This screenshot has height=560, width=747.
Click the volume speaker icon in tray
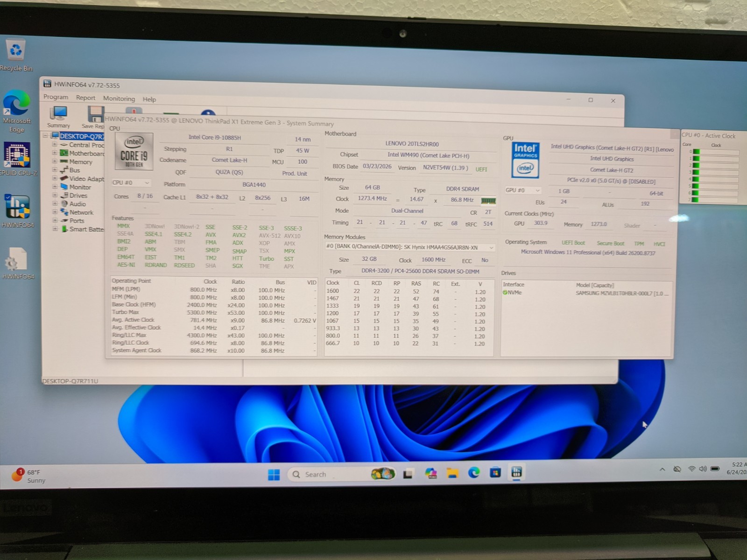(x=703, y=469)
